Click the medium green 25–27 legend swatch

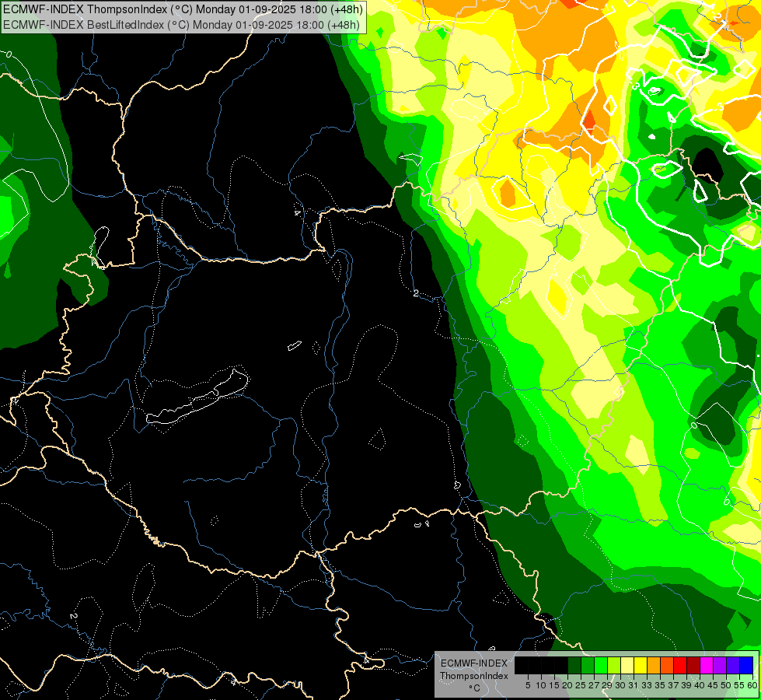click(x=588, y=665)
